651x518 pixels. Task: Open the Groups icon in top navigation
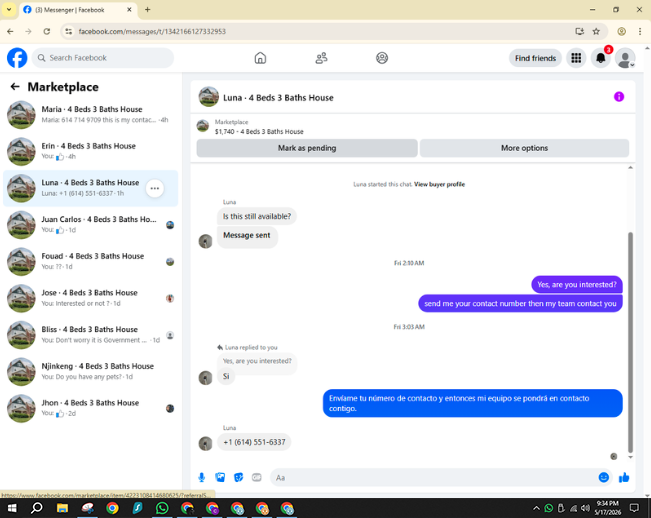tap(382, 58)
